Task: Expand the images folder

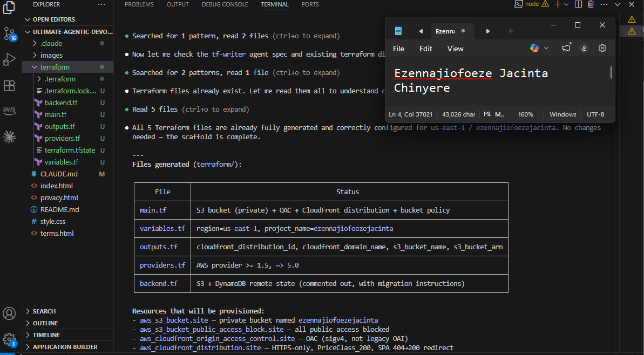Action: [x=35, y=55]
